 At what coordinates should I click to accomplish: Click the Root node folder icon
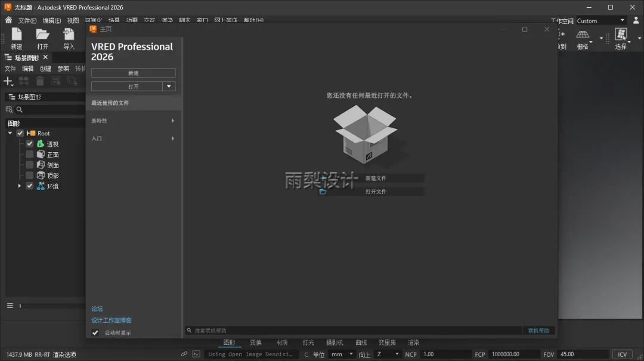point(31,133)
